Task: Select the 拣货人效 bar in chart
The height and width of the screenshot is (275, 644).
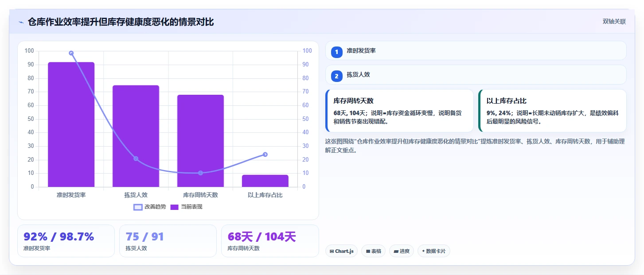Action: click(136, 136)
